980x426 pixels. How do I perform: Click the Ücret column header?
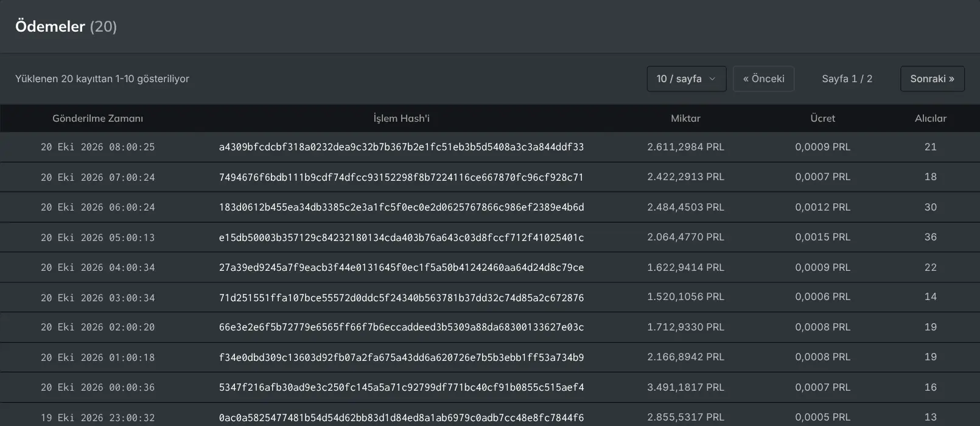(x=822, y=118)
